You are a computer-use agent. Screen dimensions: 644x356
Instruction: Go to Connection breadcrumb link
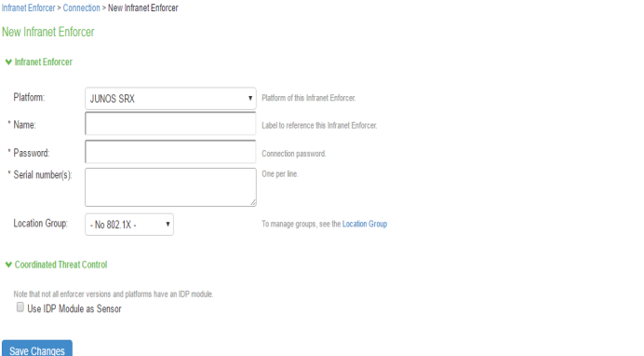click(x=81, y=7)
